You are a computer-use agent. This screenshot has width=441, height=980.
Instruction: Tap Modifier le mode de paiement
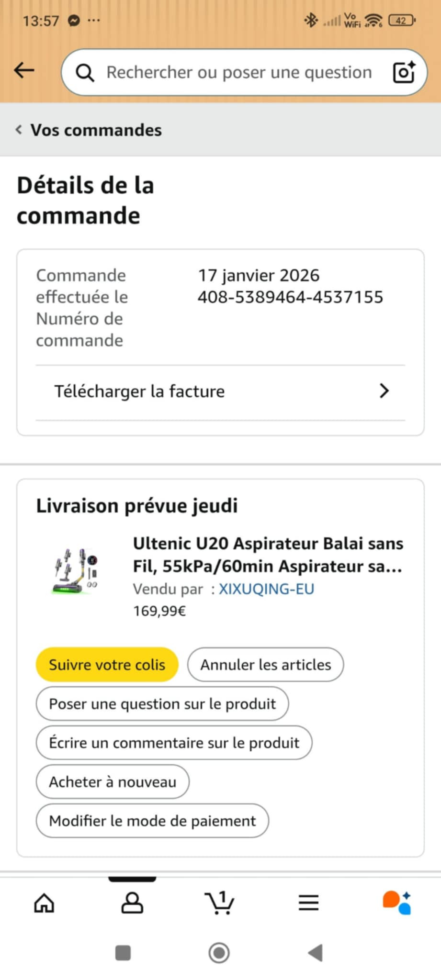pos(152,821)
